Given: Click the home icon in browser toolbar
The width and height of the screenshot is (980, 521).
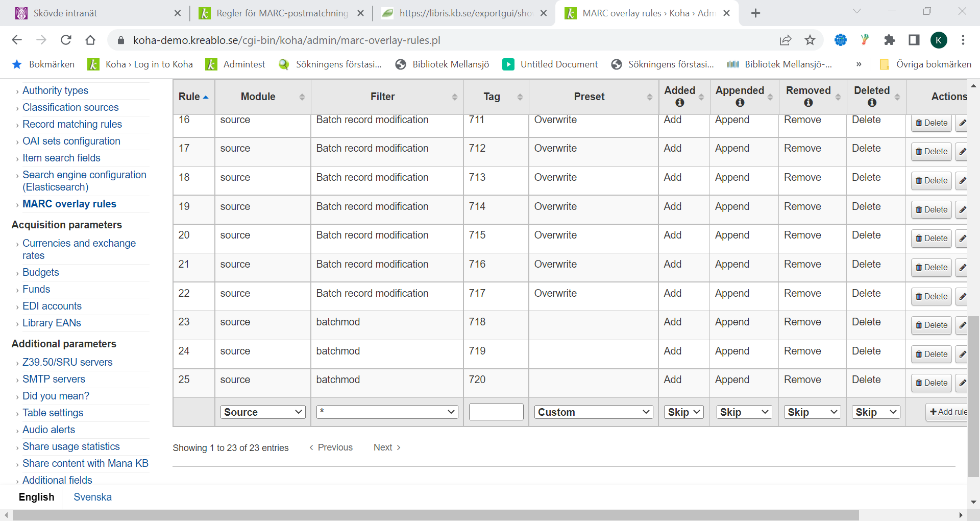Looking at the screenshot, I should tap(90, 40).
